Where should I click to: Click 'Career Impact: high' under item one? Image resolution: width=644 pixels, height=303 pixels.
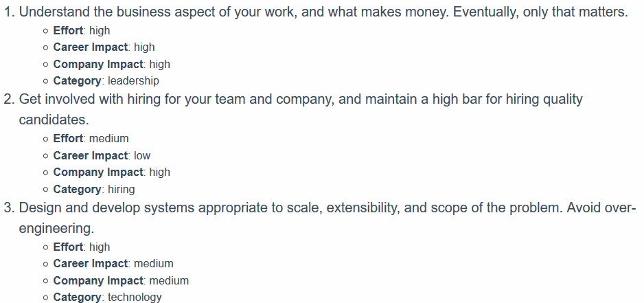coord(104,47)
